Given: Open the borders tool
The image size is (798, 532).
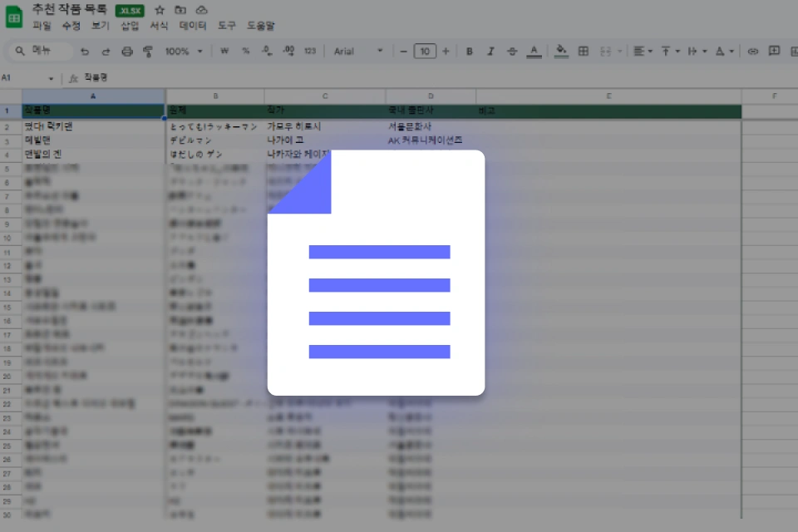Looking at the screenshot, I should tap(584, 52).
